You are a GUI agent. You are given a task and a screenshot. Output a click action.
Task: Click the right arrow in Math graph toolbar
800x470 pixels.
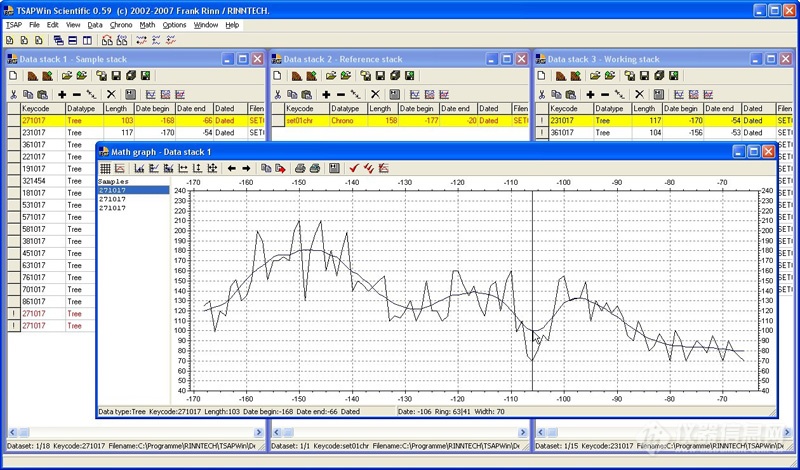pos(246,168)
